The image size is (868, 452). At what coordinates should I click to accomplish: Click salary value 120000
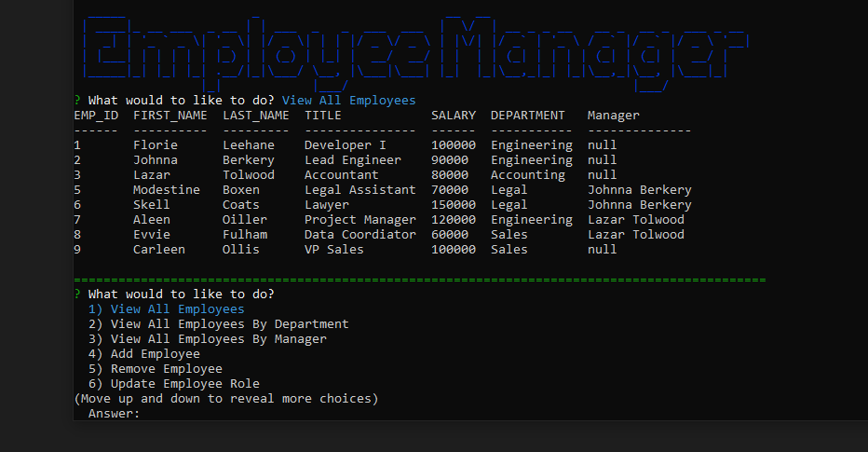(454, 220)
